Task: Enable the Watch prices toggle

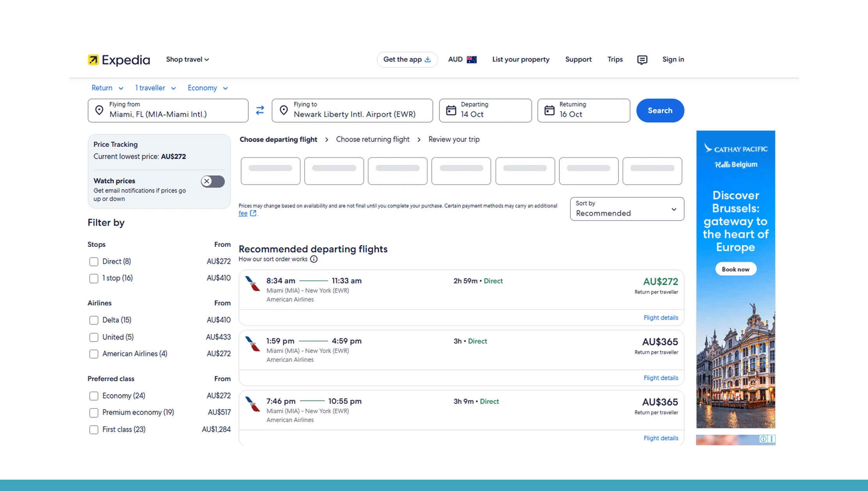Action: [212, 181]
